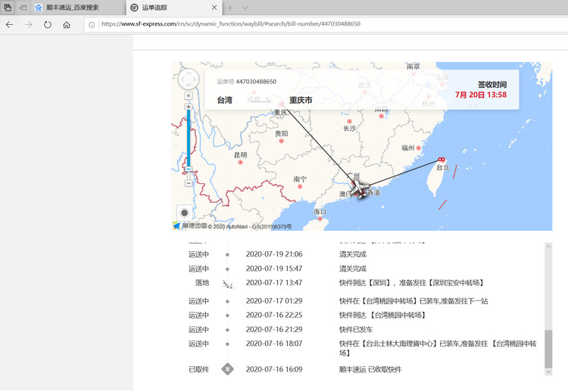Click the timestamp 2020-07-19 21:06
The height and width of the screenshot is (392, 568).
274,254
